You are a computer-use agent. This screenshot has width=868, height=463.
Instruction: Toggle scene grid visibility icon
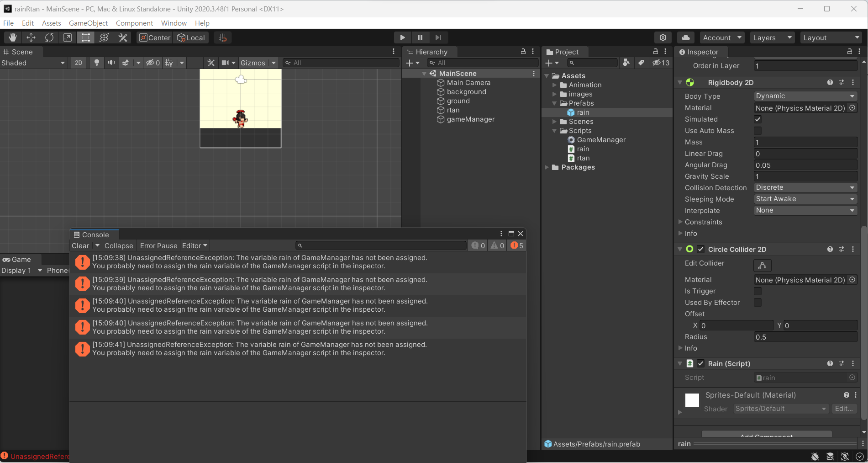click(x=169, y=63)
